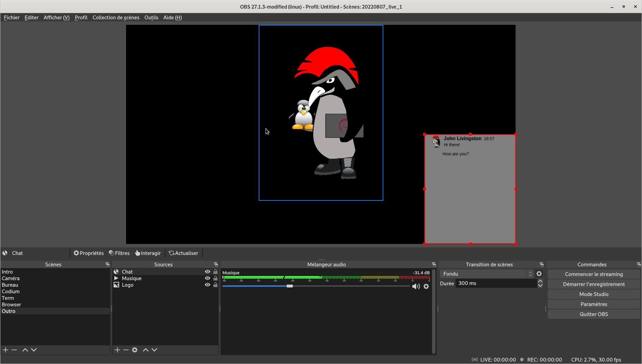Mute the Musique audio speaker icon
Image resolution: width=642 pixels, height=364 pixels.
416,286
